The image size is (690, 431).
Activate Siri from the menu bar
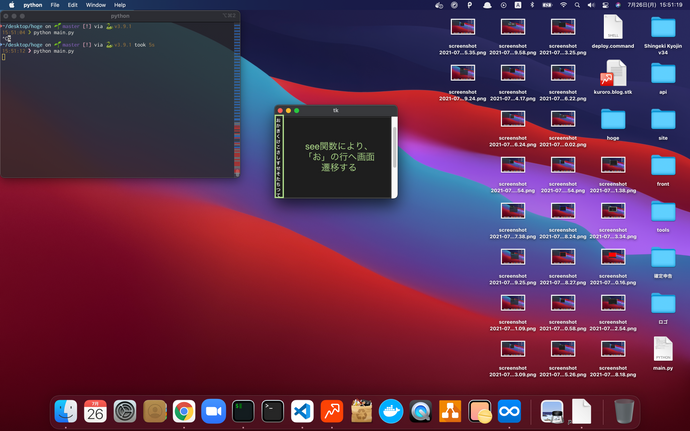(618, 5)
